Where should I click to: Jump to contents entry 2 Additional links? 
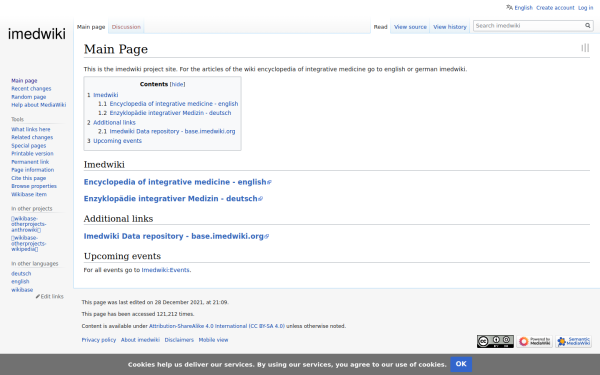point(111,122)
